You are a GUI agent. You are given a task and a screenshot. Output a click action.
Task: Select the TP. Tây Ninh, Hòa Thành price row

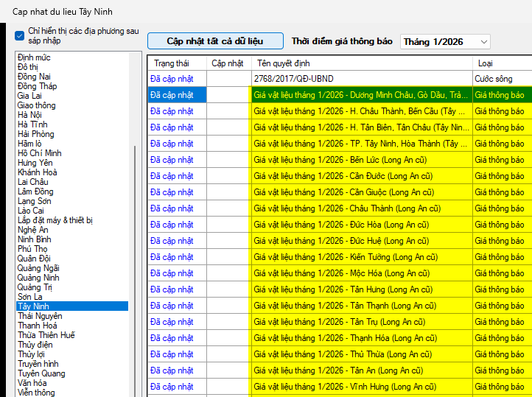point(361,143)
